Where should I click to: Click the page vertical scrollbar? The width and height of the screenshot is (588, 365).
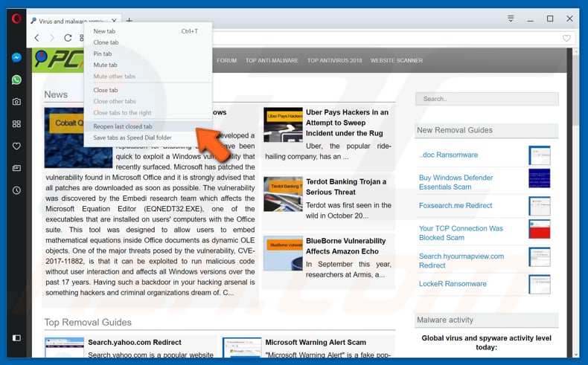click(x=576, y=89)
